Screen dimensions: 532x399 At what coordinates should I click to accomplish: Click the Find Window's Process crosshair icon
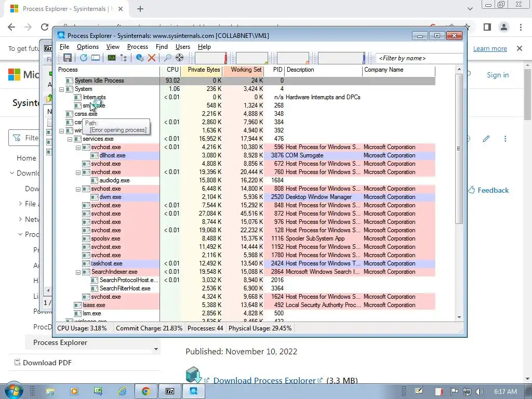coord(179,58)
